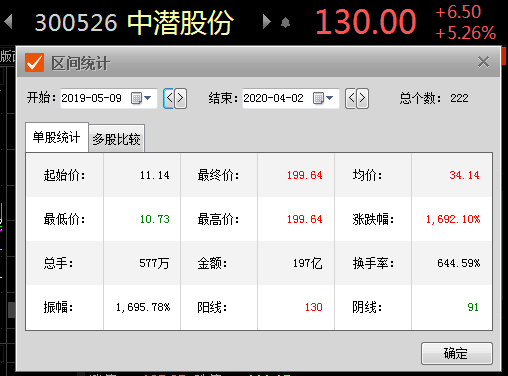The image size is (508, 376).
Task: Switch to 多股比较 tab
Action: coord(116,139)
